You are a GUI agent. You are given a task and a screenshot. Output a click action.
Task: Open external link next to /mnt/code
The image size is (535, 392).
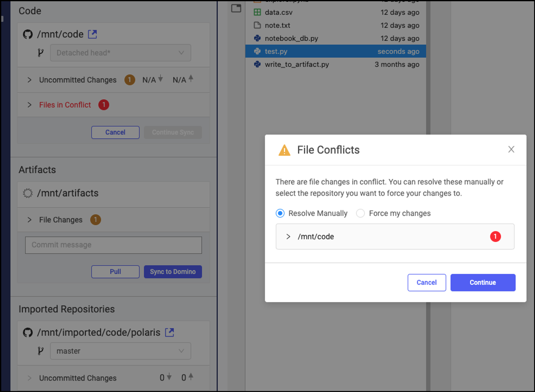click(92, 34)
